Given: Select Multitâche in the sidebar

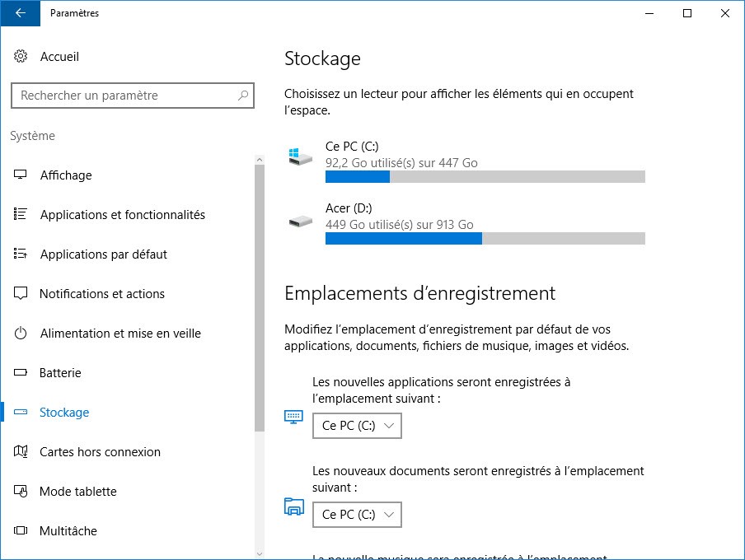Looking at the screenshot, I should (68, 531).
